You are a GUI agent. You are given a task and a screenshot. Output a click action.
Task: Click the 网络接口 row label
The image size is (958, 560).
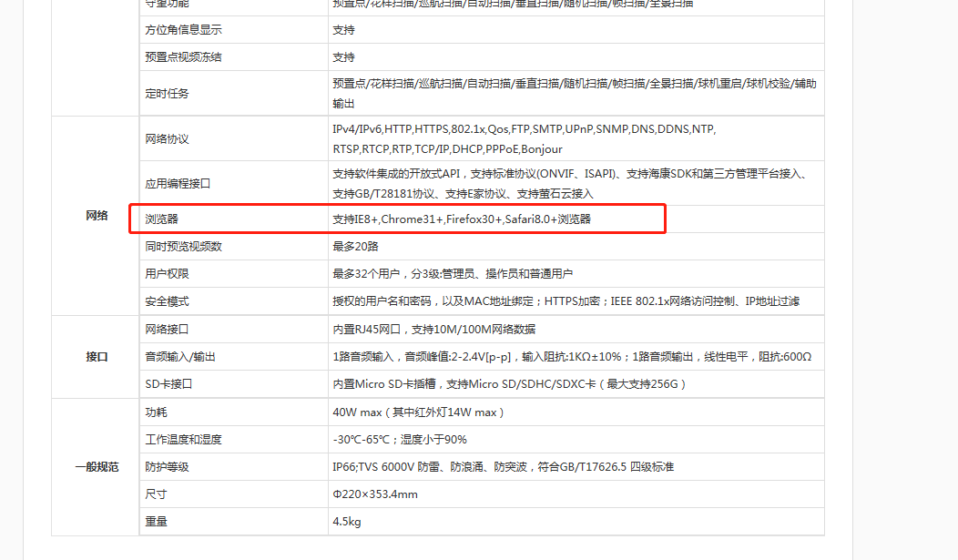click(167, 329)
